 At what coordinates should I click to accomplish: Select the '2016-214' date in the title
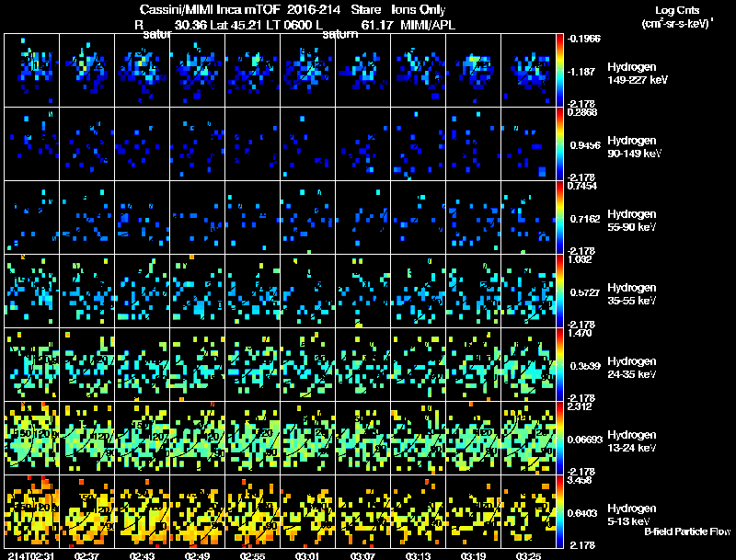pyautogui.click(x=313, y=10)
